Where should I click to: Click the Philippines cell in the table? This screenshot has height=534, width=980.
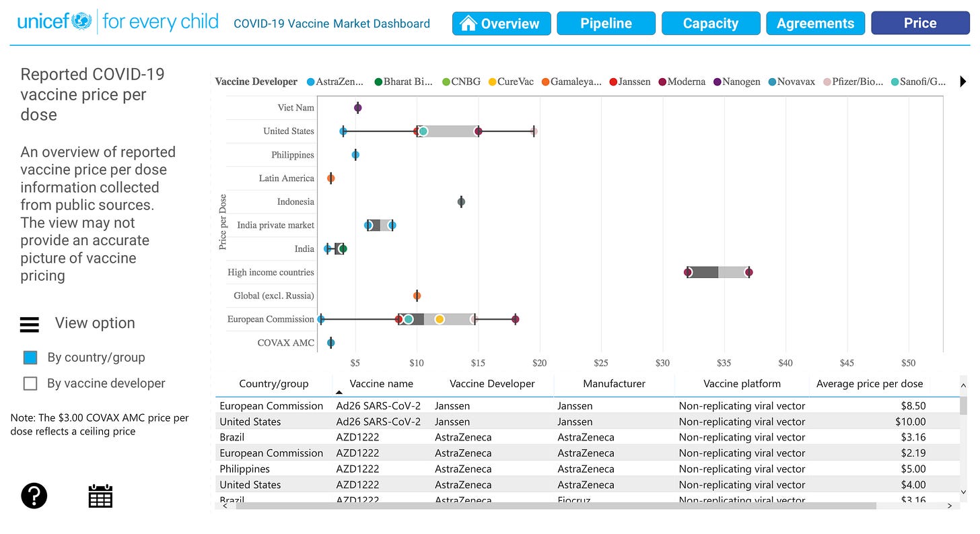[x=244, y=469]
